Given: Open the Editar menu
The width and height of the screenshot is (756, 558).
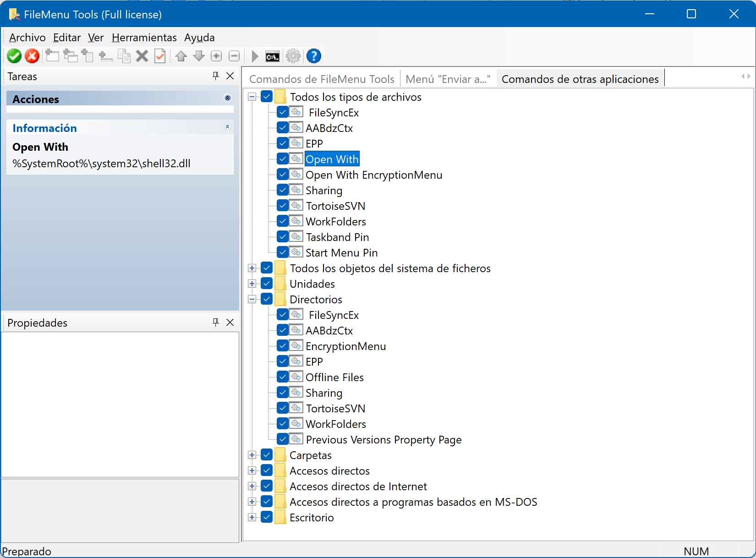Looking at the screenshot, I should (x=67, y=38).
